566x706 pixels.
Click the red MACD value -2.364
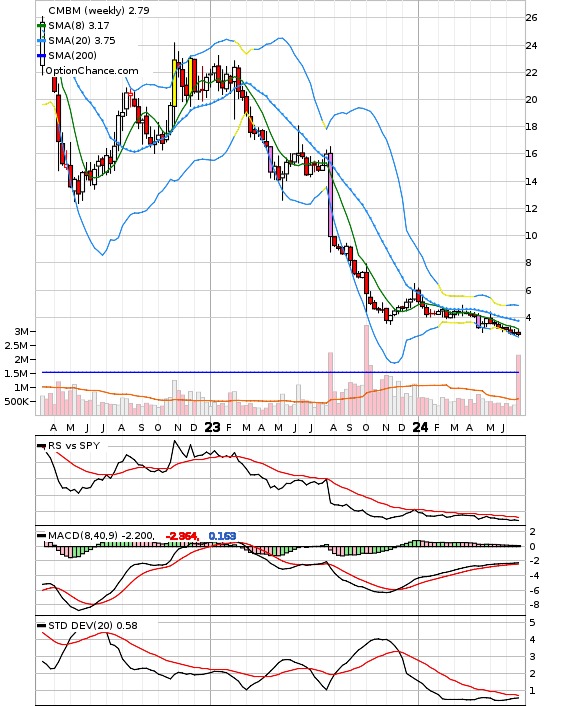click(182, 536)
